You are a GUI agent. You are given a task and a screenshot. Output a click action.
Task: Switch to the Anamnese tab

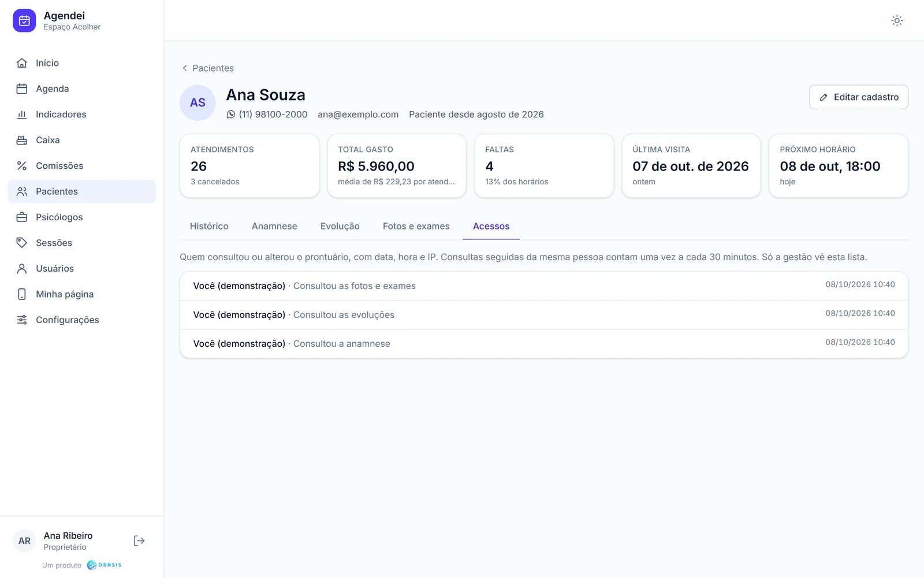274,227
